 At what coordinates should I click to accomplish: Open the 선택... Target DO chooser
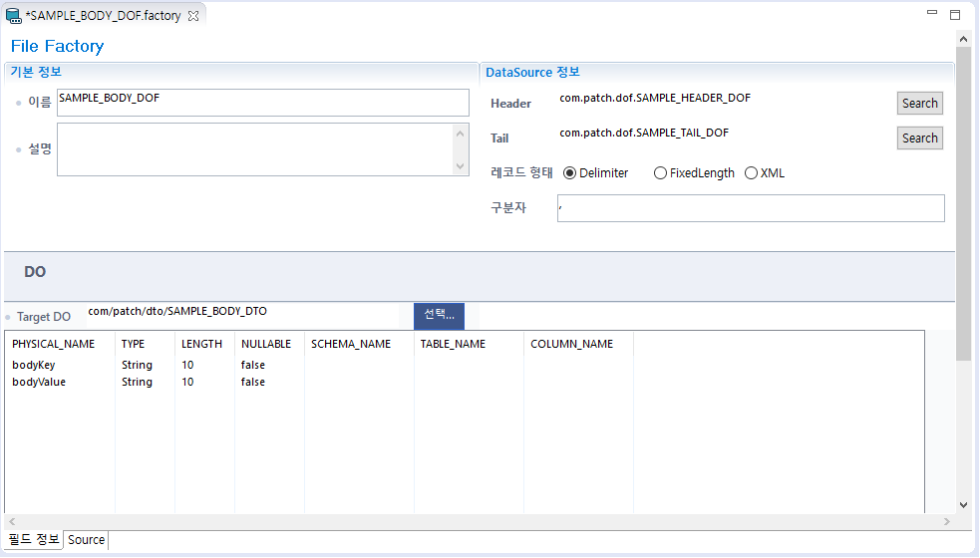439,316
